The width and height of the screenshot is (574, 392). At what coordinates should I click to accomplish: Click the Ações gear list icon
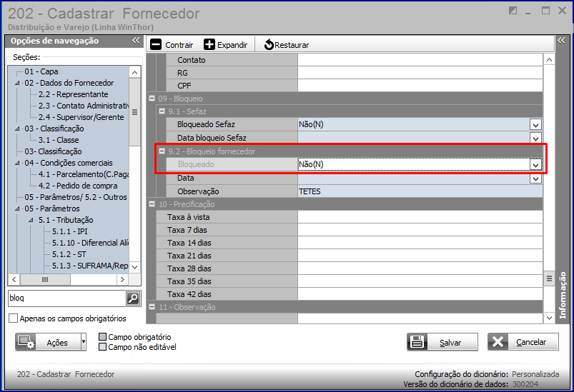coord(26,342)
